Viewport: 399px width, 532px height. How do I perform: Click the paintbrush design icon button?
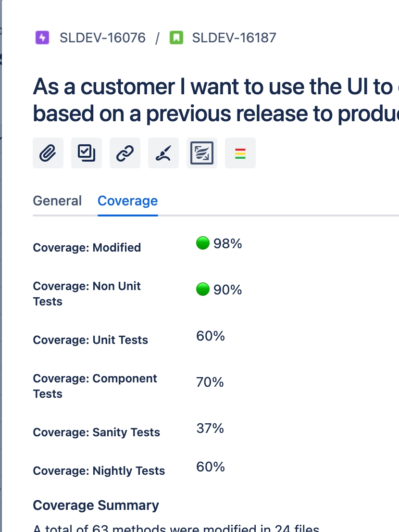[x=163, y=153]
